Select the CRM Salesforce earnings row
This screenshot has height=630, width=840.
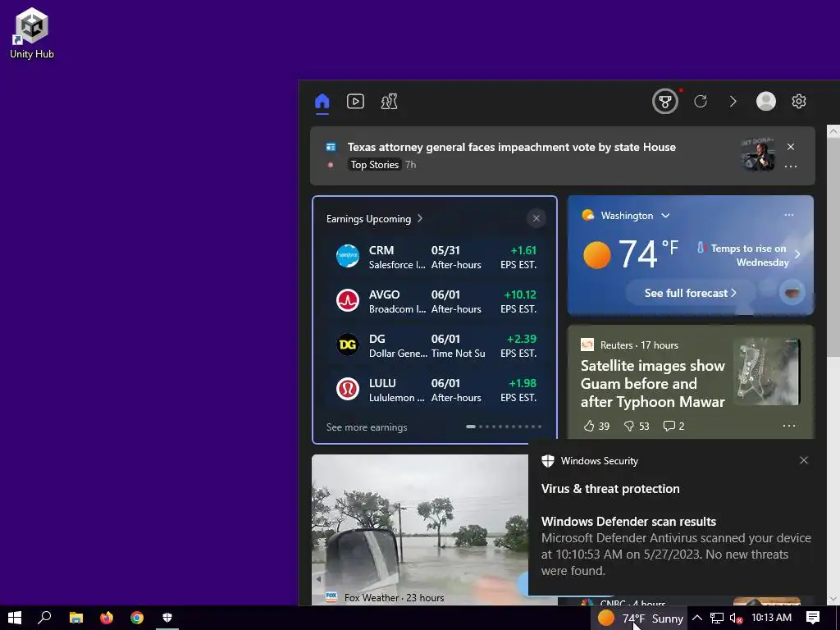coord(435,257)
